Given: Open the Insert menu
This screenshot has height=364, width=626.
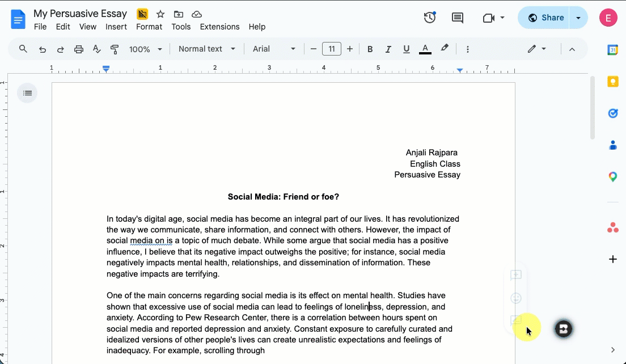Looking at the screenshot, I should 116,27.
